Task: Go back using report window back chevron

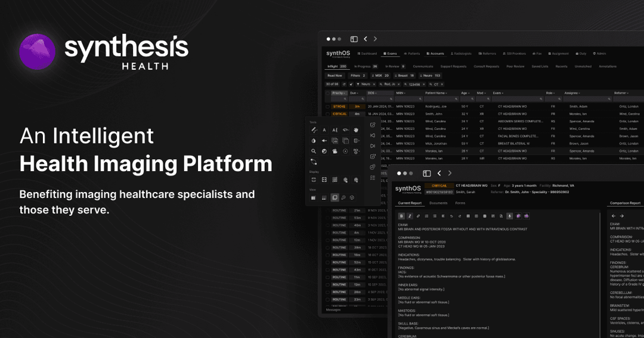Action: [439, 173]
